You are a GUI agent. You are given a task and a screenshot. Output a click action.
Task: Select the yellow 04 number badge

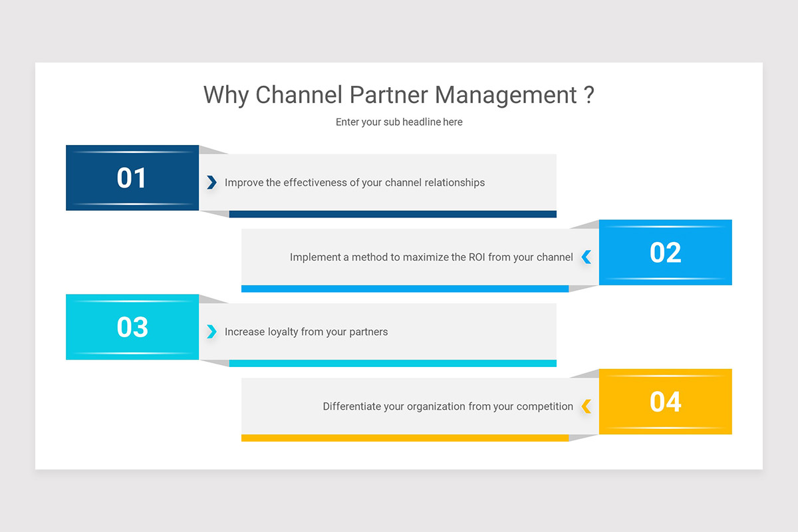(665, 402)
